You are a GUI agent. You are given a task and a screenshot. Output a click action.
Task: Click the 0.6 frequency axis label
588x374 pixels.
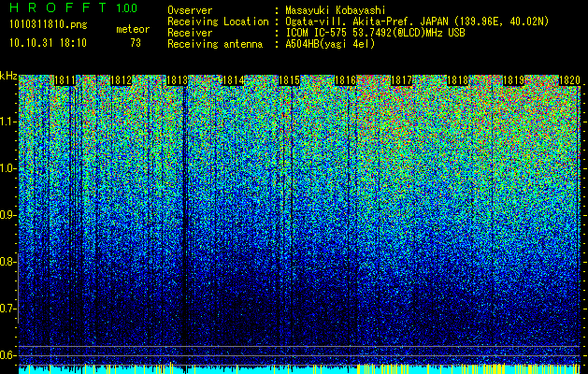click(8, 355)
